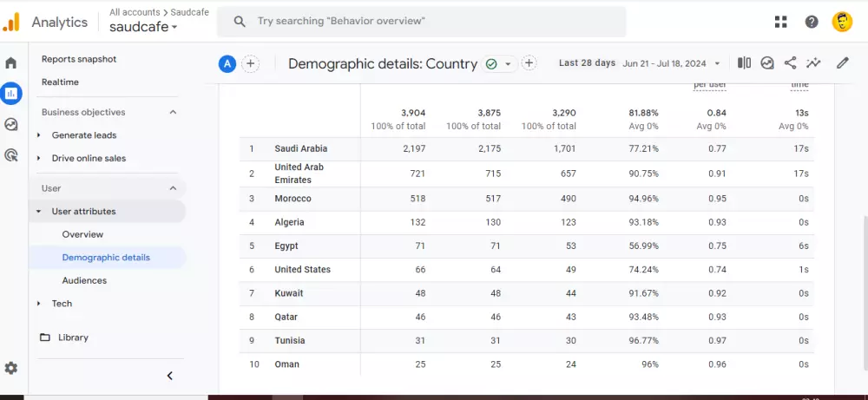
Task: Open the Google apps grid icon
Action: (781, 22)
